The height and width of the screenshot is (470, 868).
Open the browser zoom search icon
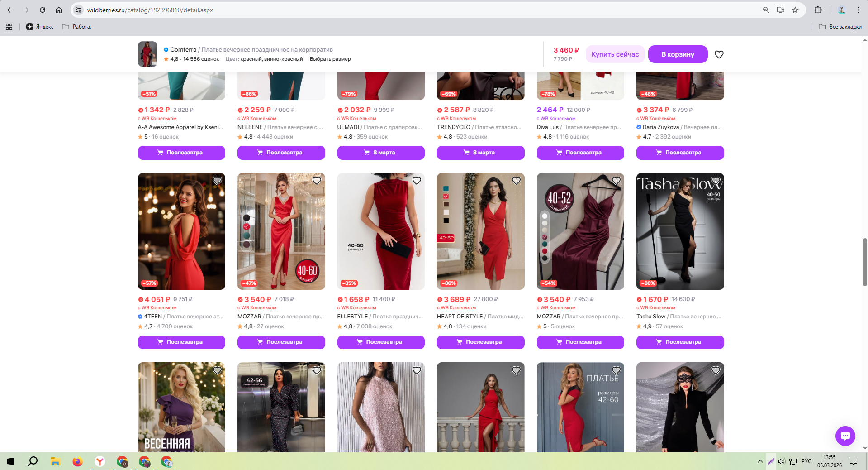coord(766,10)
